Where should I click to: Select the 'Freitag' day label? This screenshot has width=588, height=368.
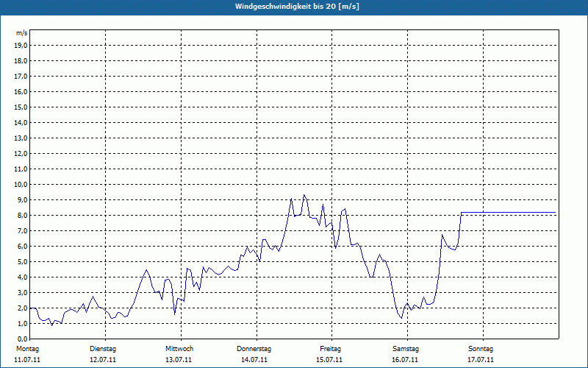click(330, 349)
